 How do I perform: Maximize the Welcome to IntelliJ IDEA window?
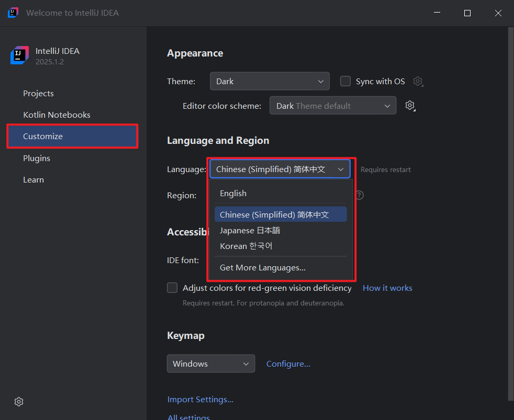[x=467, y=13]
